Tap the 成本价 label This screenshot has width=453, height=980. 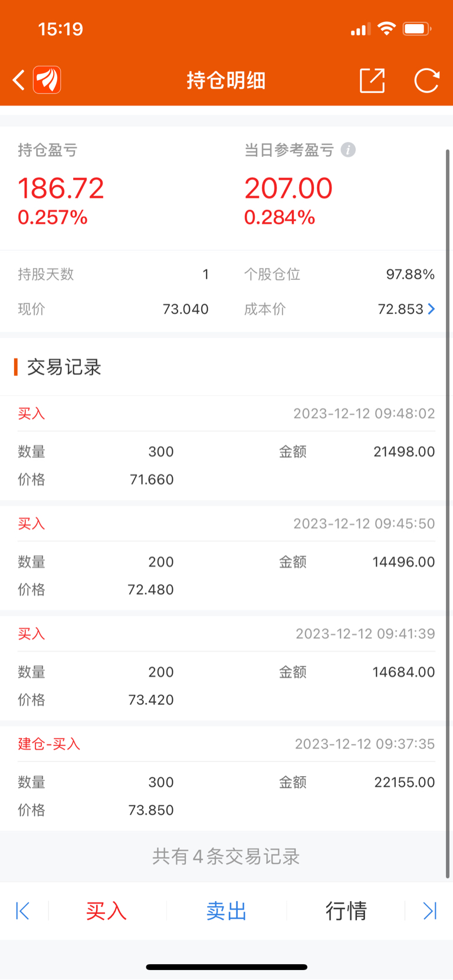(265, 309)
